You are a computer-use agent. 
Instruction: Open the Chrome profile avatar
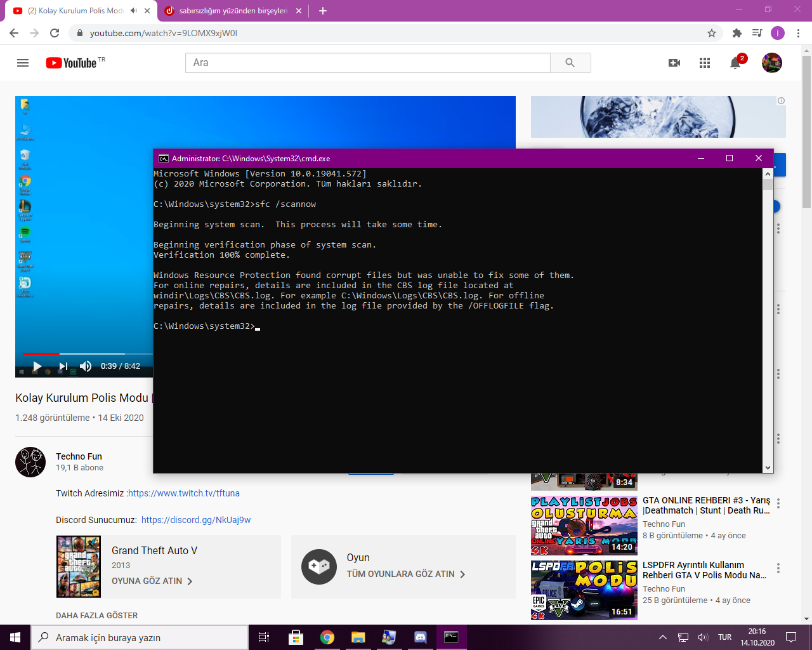pos(778,33)
